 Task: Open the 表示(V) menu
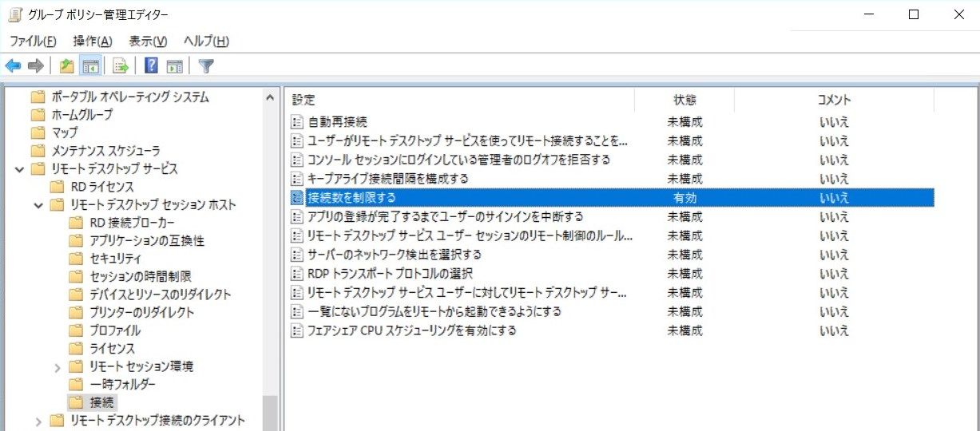(148, 42)
